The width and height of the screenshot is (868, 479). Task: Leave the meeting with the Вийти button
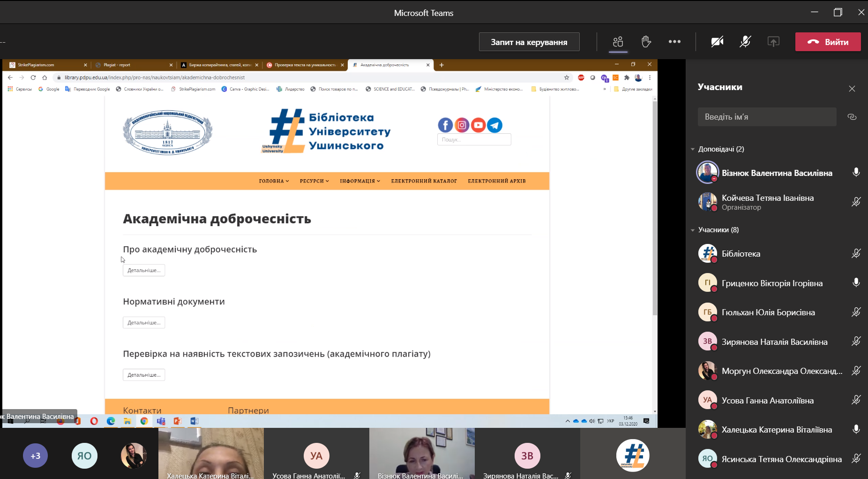pyautogui.click(x=828, y=42)
